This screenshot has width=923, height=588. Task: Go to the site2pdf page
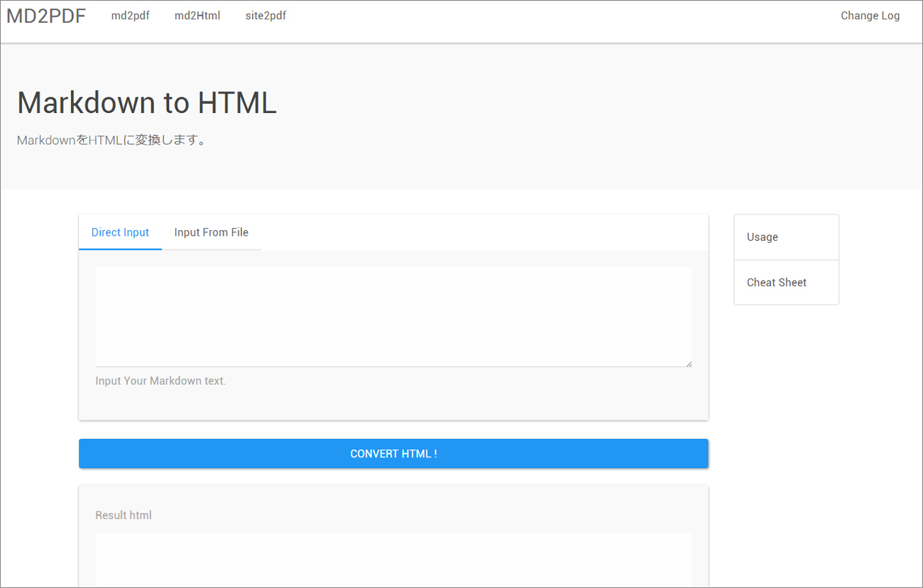click(266, 16)
